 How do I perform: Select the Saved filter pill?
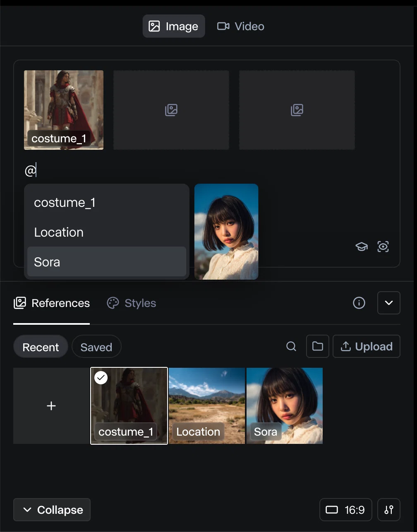(x=96, y=347)
